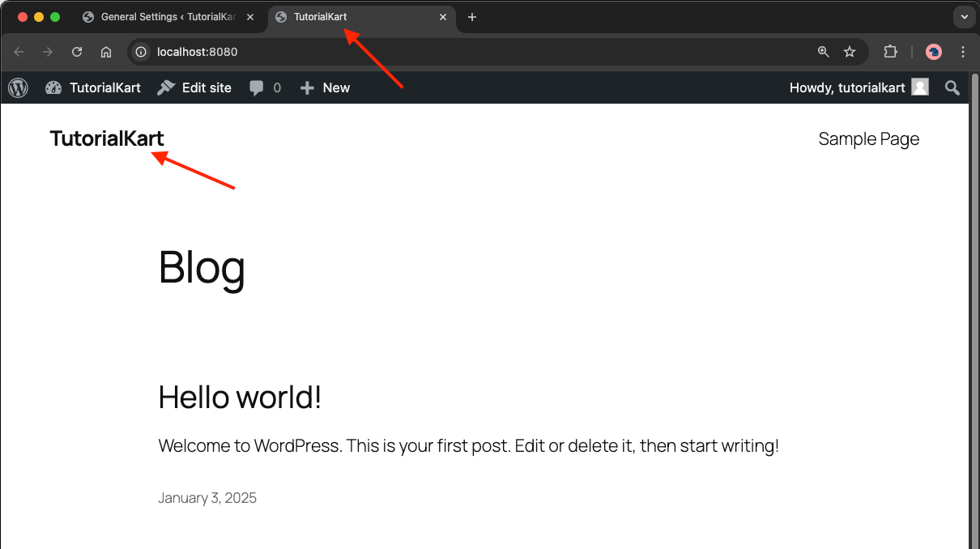Click the browser reload icon
The width and height of the screenshot is (980, 549).
[x=77, y=51]
